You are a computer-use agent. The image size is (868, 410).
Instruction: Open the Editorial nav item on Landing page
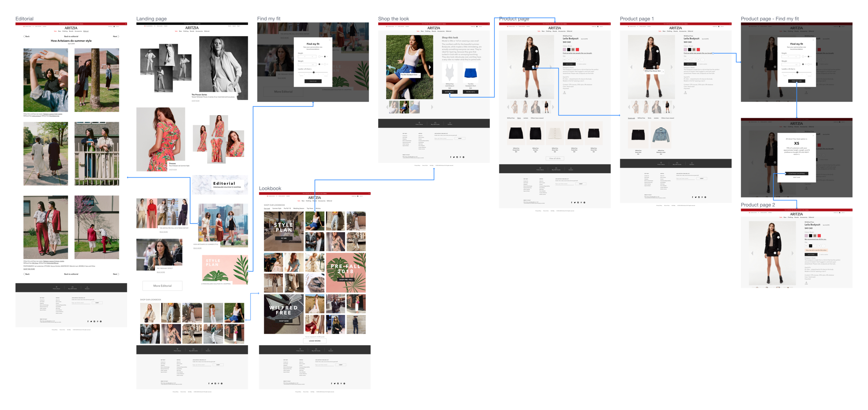click(x=207, y=31)
